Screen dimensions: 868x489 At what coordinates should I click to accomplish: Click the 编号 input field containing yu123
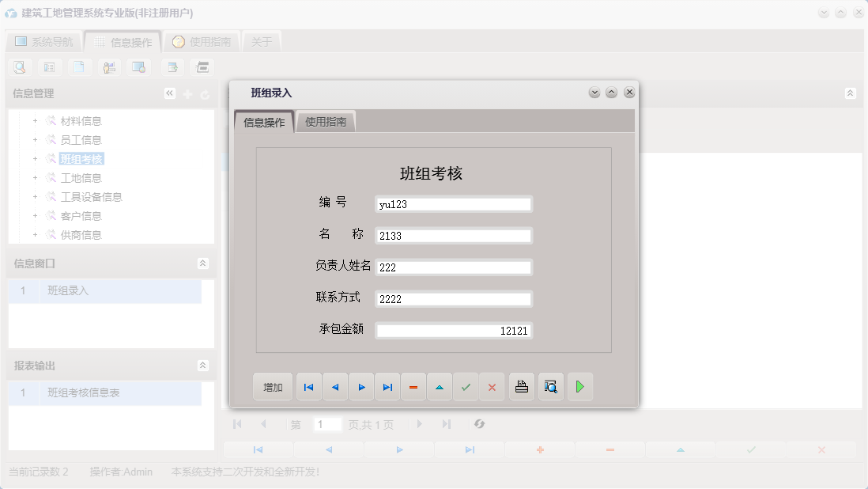click(x=453, y=203)
